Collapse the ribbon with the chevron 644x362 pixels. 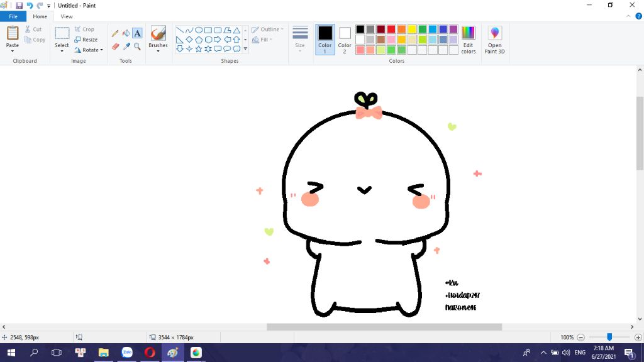[628, 16]
